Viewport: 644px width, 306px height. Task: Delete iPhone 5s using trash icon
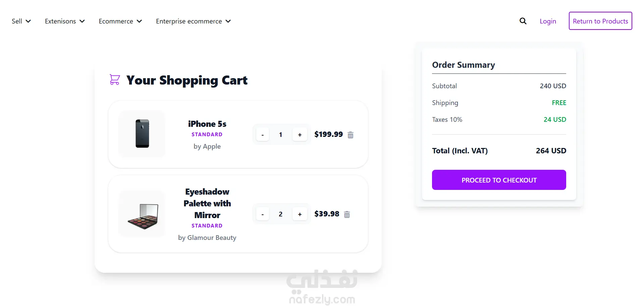tap(351, 135)
